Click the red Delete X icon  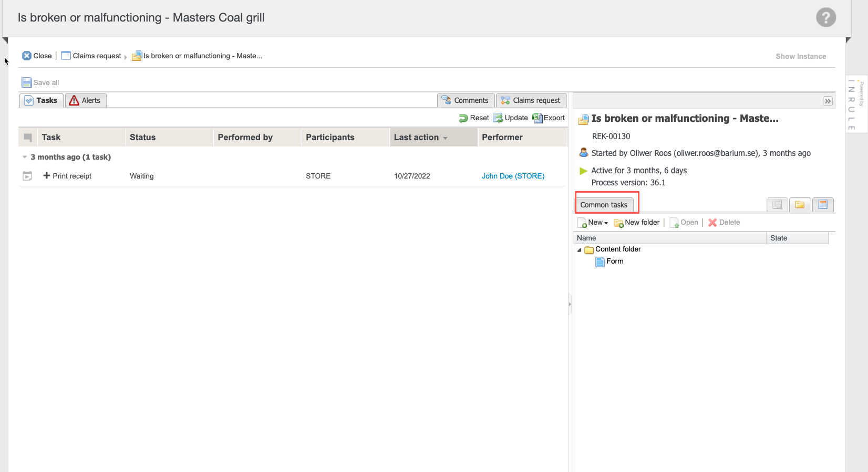coord(712,223)
